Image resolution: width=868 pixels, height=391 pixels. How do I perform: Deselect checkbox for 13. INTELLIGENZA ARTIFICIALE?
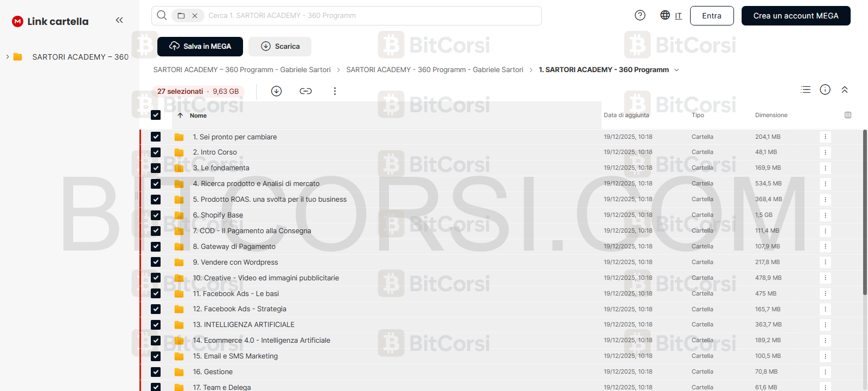tap(156, 325)
